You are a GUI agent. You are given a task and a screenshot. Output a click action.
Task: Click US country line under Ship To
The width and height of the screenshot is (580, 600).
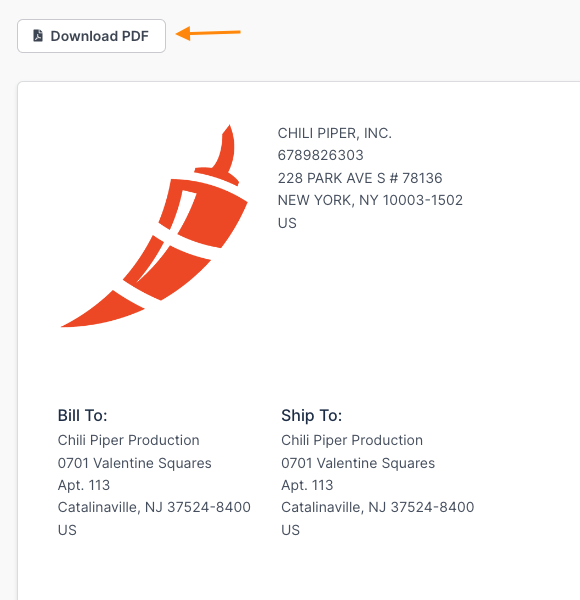(x=290, y=530)
